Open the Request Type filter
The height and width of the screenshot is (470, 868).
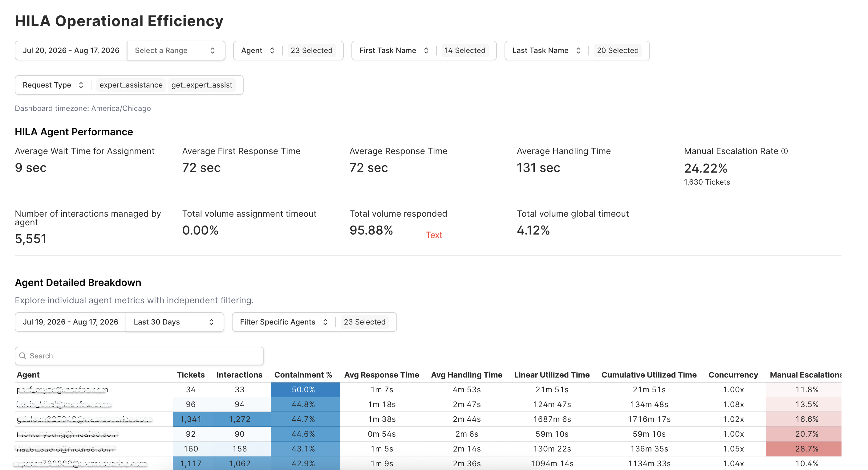pyautogui.click(x=53, y=85)
